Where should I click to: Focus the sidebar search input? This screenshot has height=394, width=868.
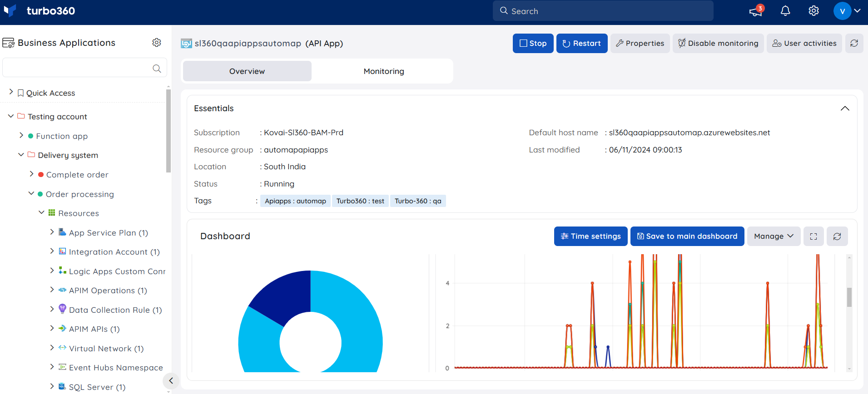pos(84,68)
